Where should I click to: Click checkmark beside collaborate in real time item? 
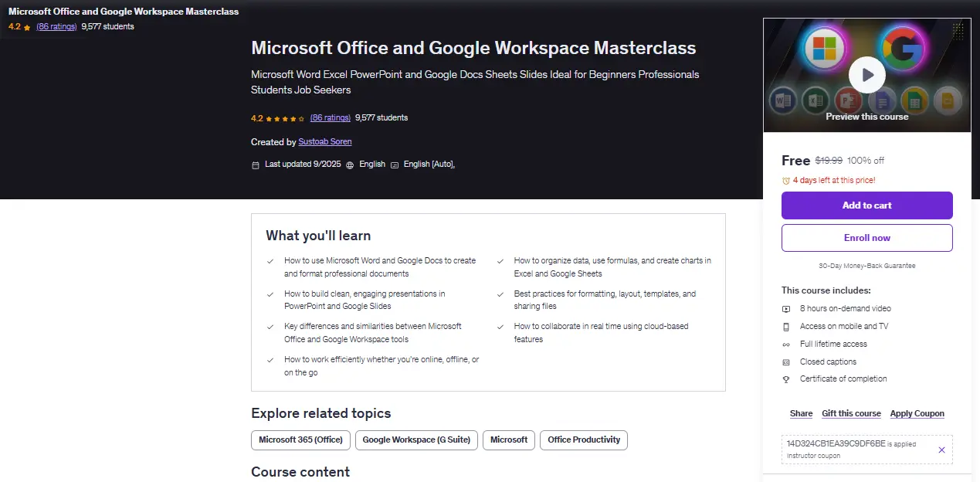(500, 327)
